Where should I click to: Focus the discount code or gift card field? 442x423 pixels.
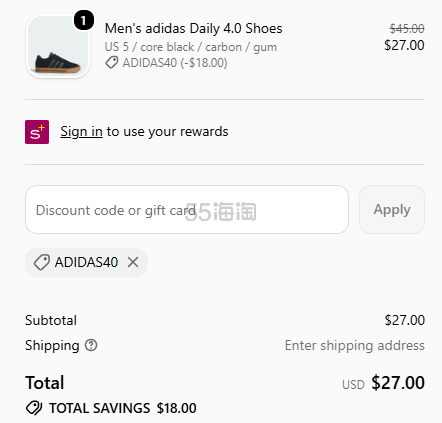click(x=187, y=210)
